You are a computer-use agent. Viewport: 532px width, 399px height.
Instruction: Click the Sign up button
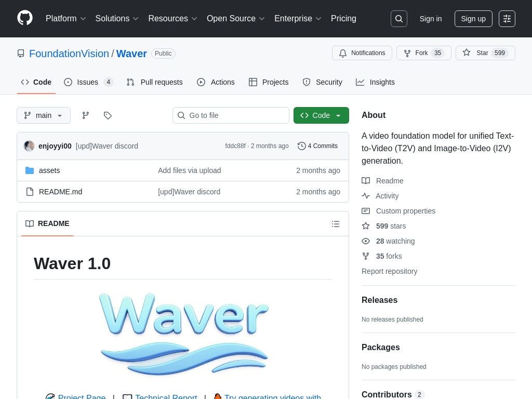pyautogui.click(x=473, y=19)
